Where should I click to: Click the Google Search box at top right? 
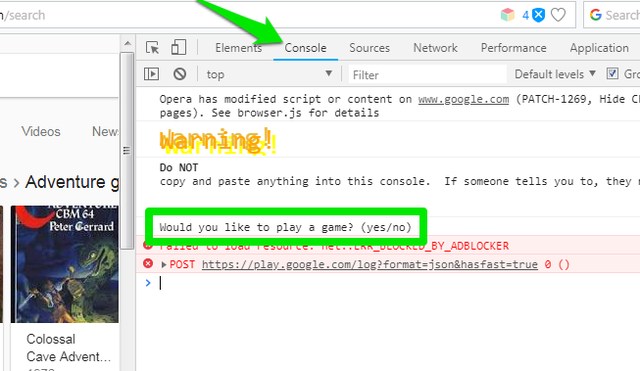click(x=612, y=15)
